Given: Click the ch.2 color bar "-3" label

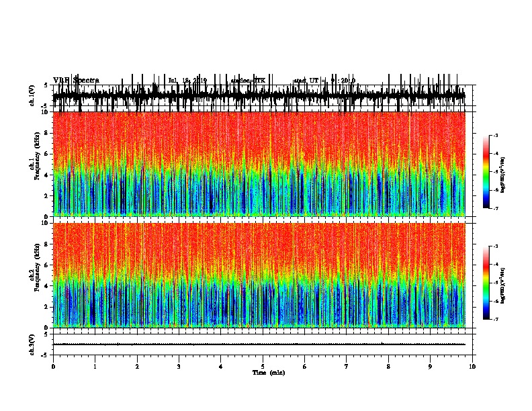Looking at the screenshot, I should coord(496,246).
